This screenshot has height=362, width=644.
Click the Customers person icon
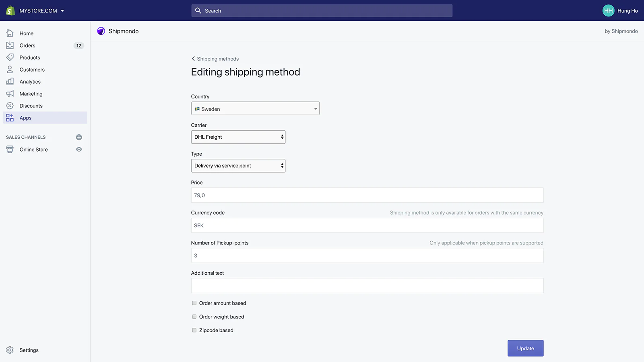click(10, 70)
